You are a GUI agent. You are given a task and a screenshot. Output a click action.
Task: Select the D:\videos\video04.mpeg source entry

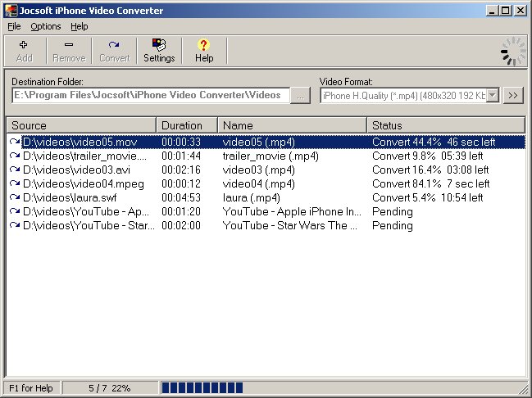point(84,183)
